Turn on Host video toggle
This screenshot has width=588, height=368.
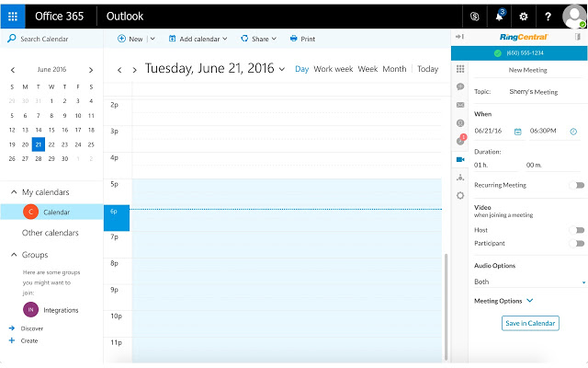click(x=576, y=230)
